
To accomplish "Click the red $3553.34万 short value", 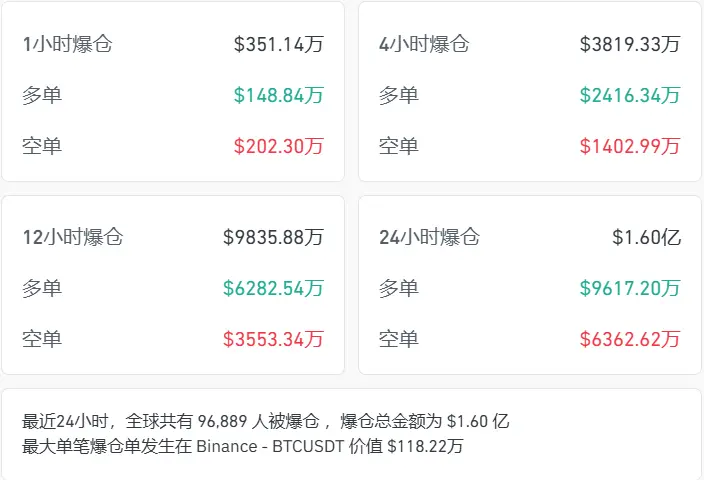I will coord(274,339).
